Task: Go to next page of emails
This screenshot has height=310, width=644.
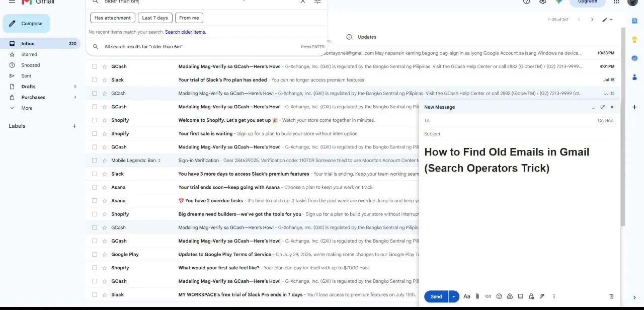Action: coord(592,20)
